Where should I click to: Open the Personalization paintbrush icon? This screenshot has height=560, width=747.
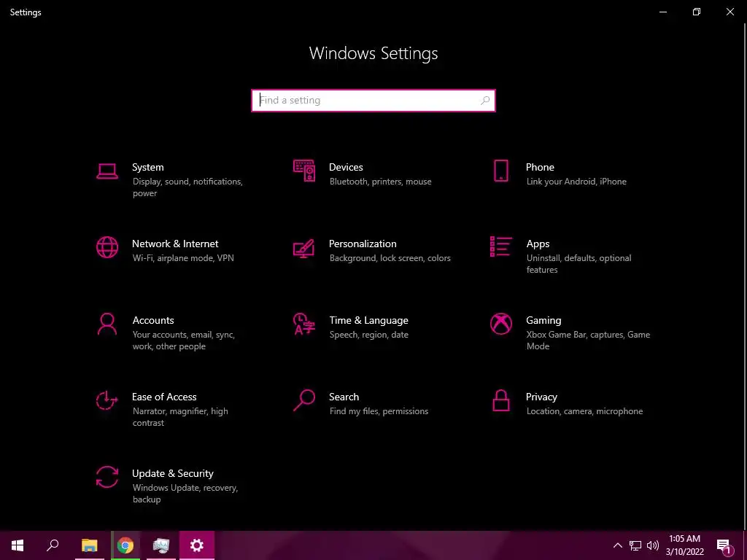[x=304, y=248]
